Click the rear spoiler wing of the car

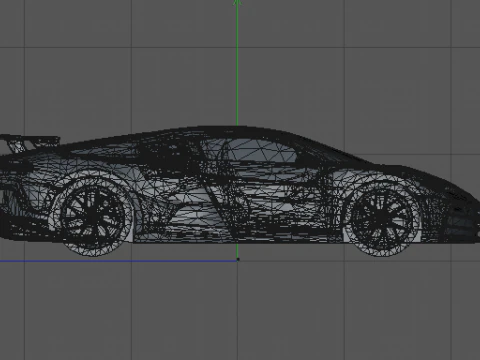click(29, 143)
